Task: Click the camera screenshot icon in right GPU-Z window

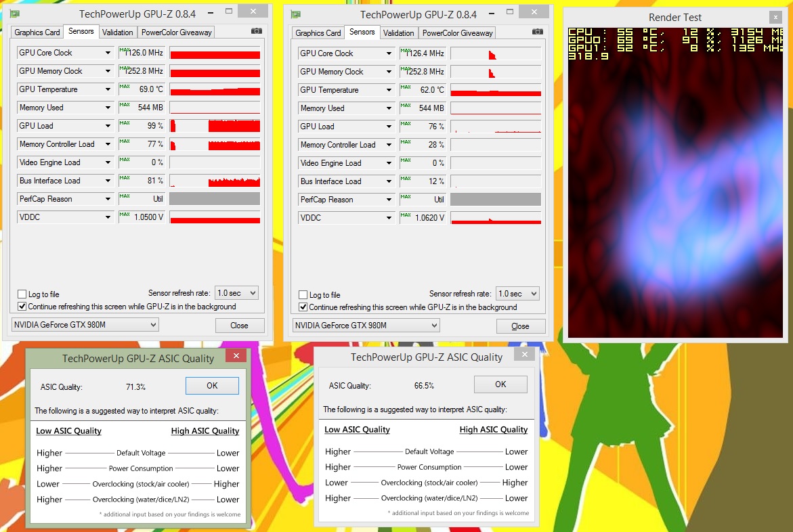Action: (538, 32)
